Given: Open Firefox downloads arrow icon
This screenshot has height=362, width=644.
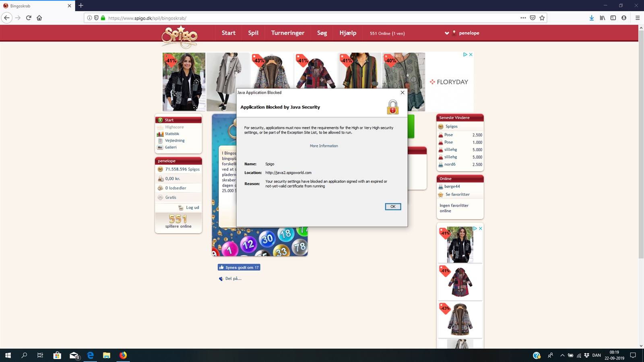Looking at the screenshot, I should (x=591, y=18).
